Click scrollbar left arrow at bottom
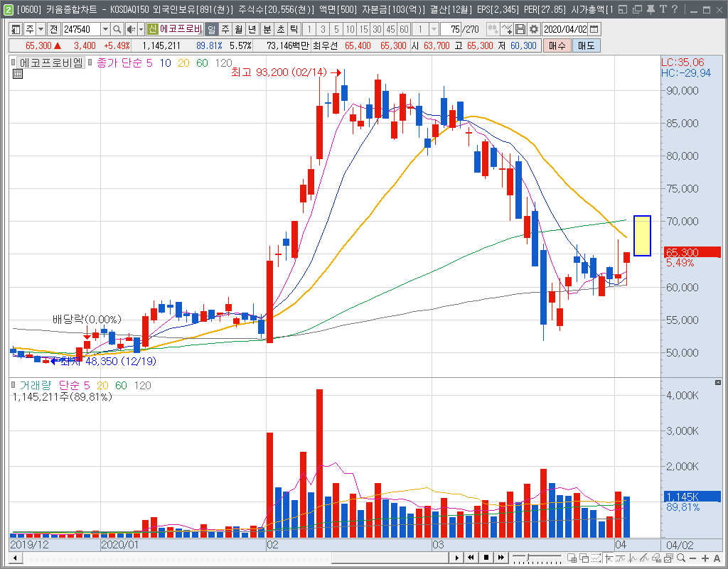The width and height of the screenshot is (728, 569). click(x=16, y=558)
